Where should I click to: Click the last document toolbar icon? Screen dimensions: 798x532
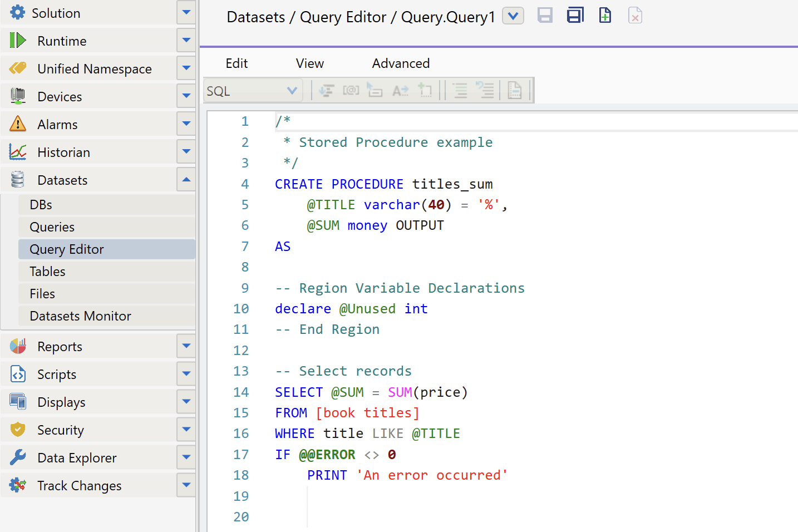515,90
